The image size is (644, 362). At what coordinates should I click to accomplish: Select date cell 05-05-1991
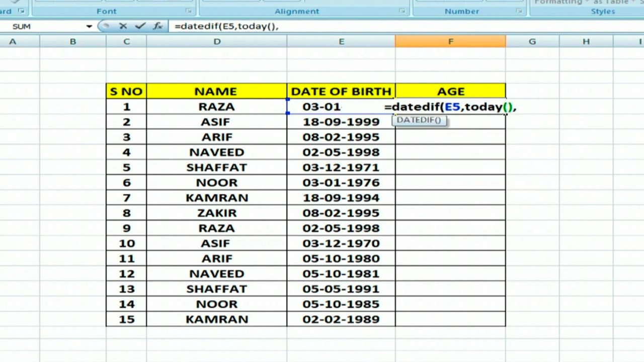[341, 289]
